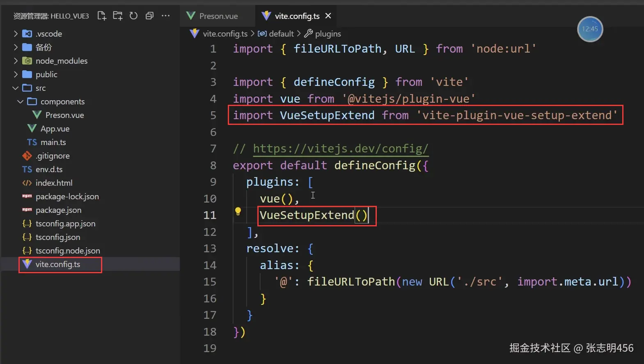Click the folder icon of public
Image resolution: width=644 pixels, height=364 pixels.
27,74
